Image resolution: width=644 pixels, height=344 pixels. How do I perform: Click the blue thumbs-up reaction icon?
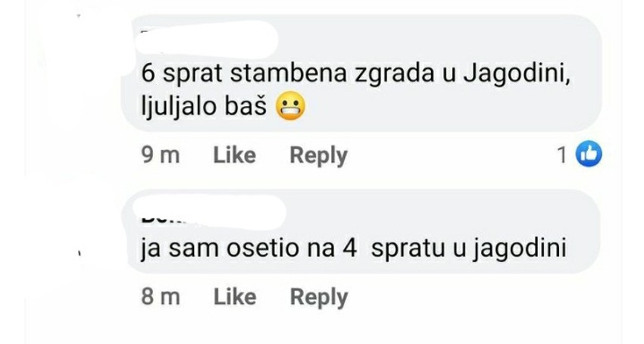(589, 155)
